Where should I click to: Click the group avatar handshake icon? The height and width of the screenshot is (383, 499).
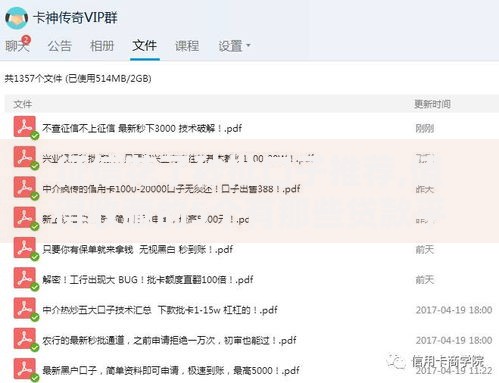(x=17, y=18)
